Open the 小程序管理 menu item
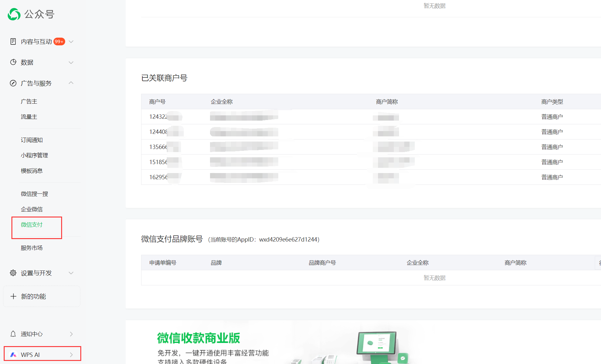 coord(34,155)
